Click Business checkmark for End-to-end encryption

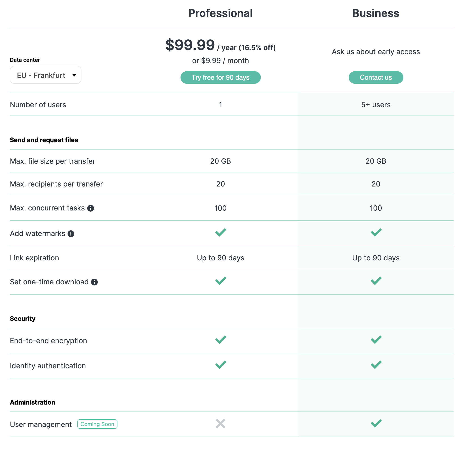pos(376,340)
